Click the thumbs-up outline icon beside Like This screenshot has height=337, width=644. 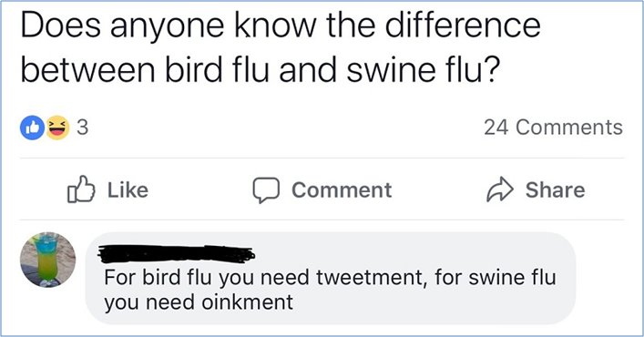click(x=81, y=189)
